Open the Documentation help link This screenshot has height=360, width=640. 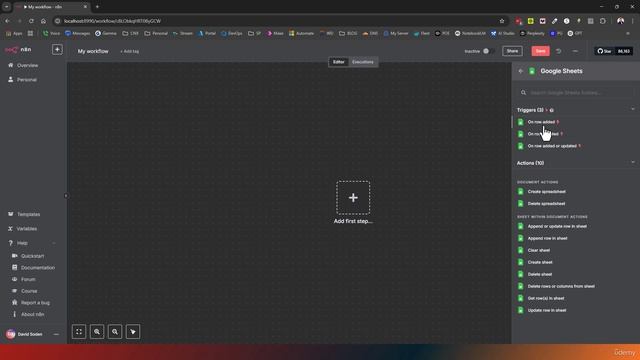(x=33, y=268)
